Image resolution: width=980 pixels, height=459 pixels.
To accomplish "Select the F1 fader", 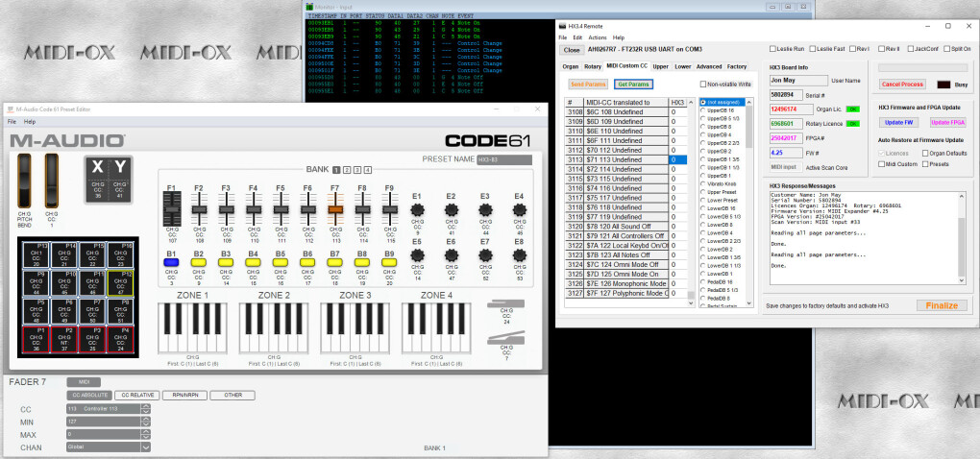I will pos(171,209).
